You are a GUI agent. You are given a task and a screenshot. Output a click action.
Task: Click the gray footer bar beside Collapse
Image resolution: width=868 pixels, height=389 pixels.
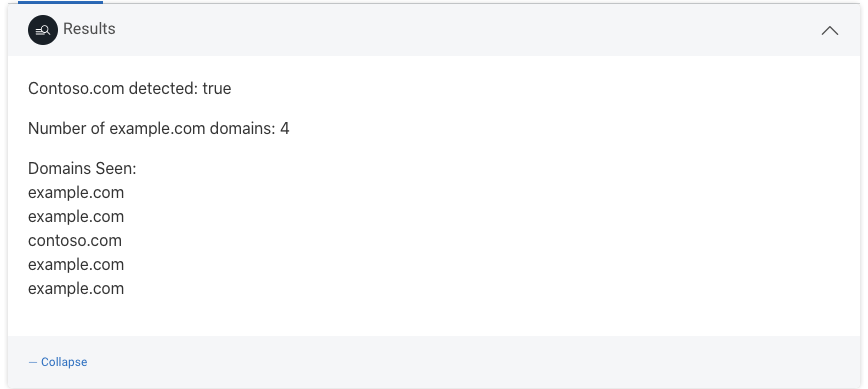[x=471, y=362]
